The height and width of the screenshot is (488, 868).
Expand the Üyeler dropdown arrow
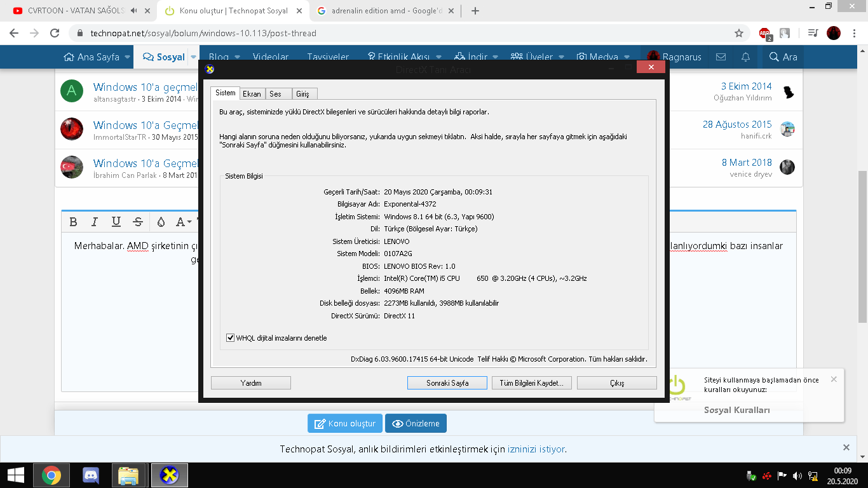coord(561,57)
